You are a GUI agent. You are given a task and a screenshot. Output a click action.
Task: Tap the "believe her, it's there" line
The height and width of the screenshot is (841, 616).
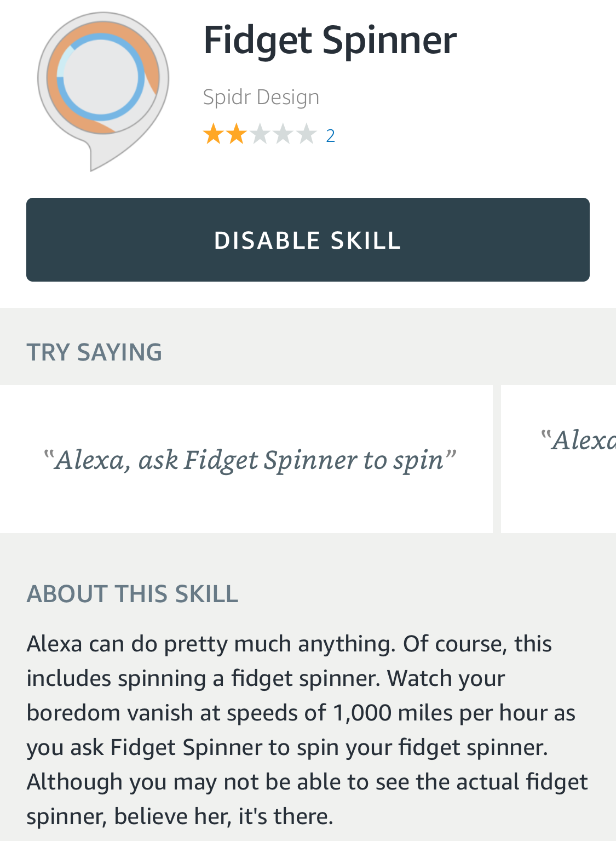223,816
